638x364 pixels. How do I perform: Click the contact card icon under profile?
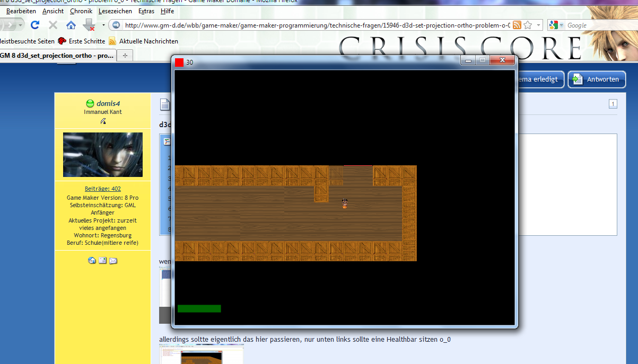(x=102, y=260)
